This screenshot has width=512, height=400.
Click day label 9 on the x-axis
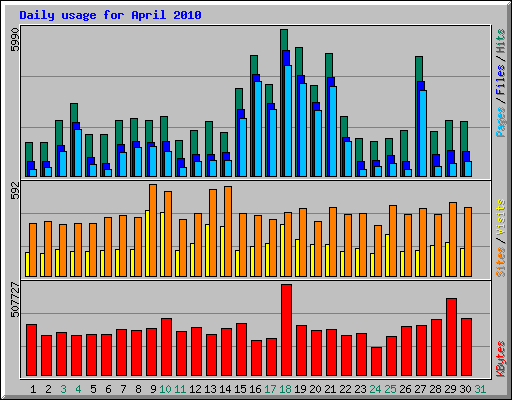pyautogui.click(x=153, y=389)
